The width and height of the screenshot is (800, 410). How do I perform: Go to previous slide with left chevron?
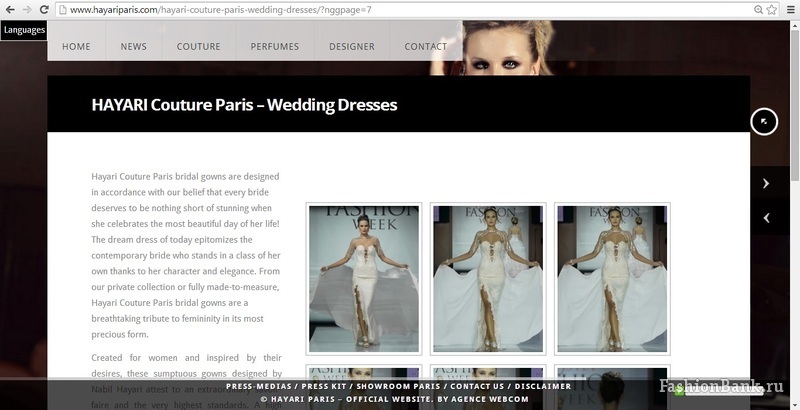click(766, 218)
